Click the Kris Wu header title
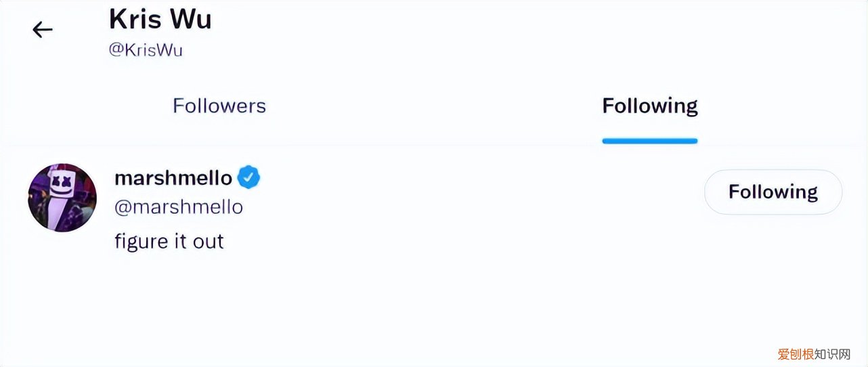This screenshot has height=367, width=868. pos(160,19)
